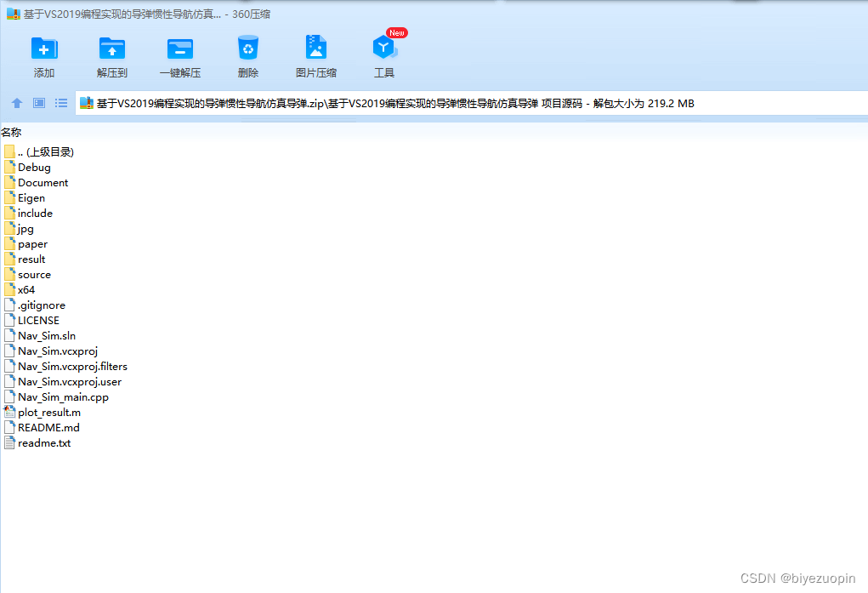This screenshot has width=868, height=593.
Task: Open Nav_Sim.sln solution file
Action: (x=45, y=335)
